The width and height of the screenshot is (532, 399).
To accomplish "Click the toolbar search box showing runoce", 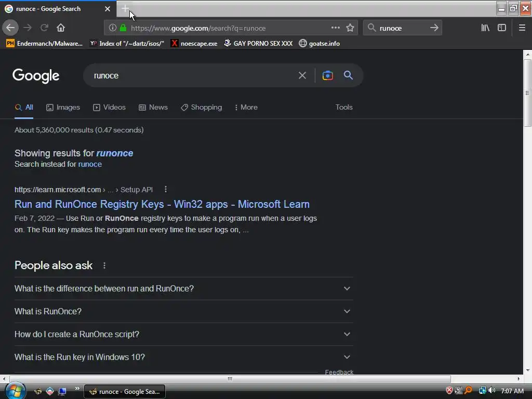I will pyautogui.click(x=402, y=28).
